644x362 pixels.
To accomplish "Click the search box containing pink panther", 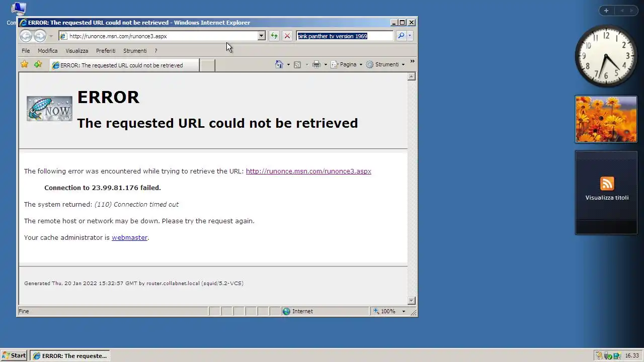I will [x=345, y=36].
